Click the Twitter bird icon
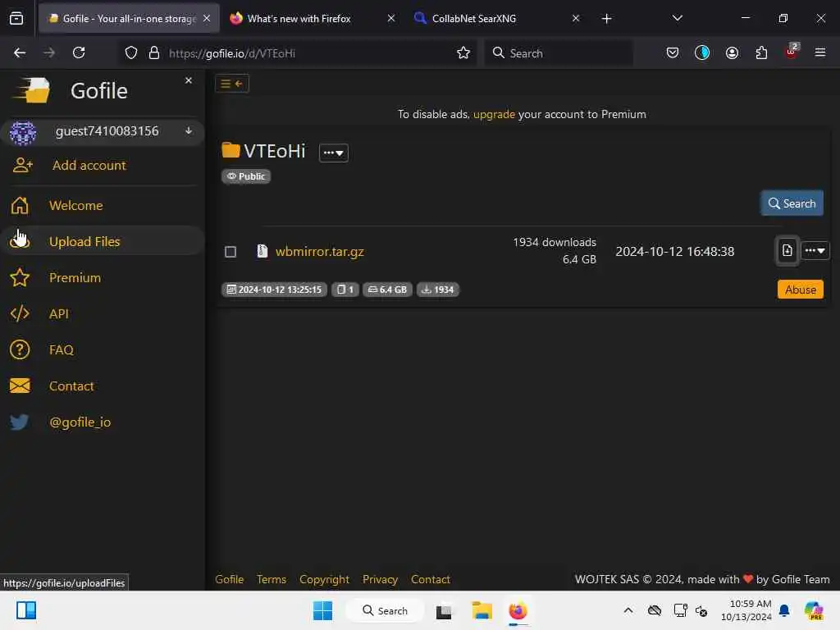Screen dimensions: 840x630 (x=20, y=422)
